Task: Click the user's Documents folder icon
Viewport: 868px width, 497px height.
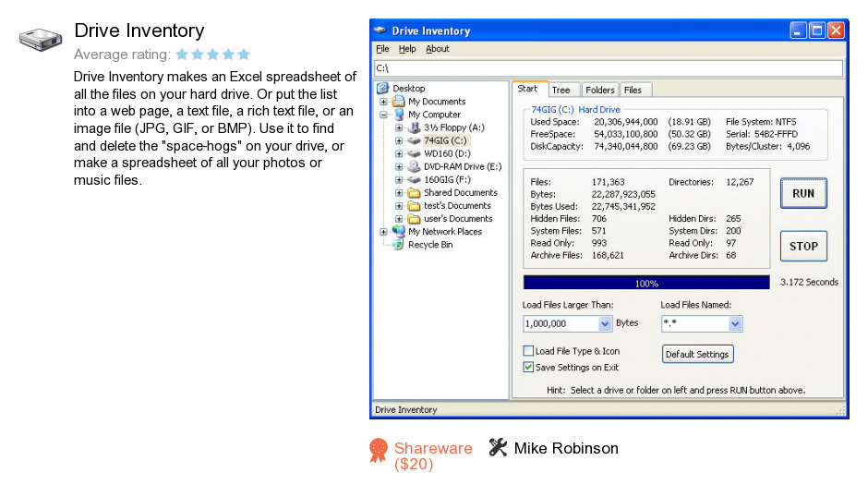Action: pyautogui.click(x=414, y=219)
